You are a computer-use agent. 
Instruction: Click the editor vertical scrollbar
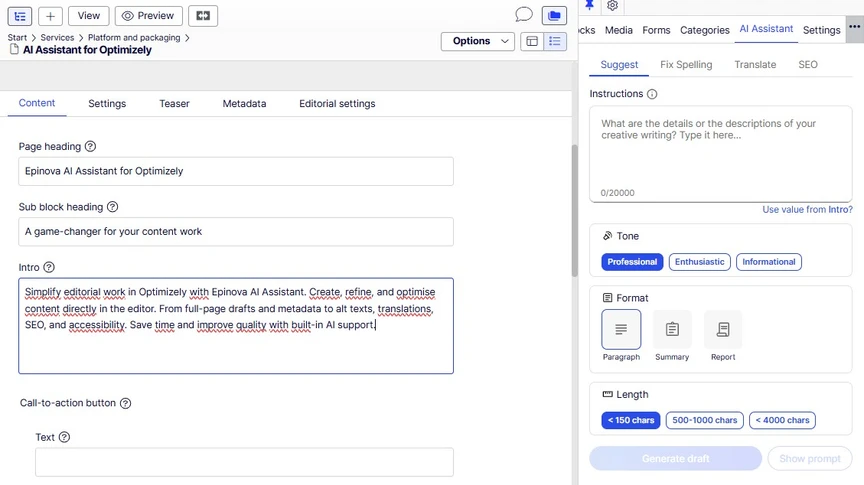coord(574,211)
